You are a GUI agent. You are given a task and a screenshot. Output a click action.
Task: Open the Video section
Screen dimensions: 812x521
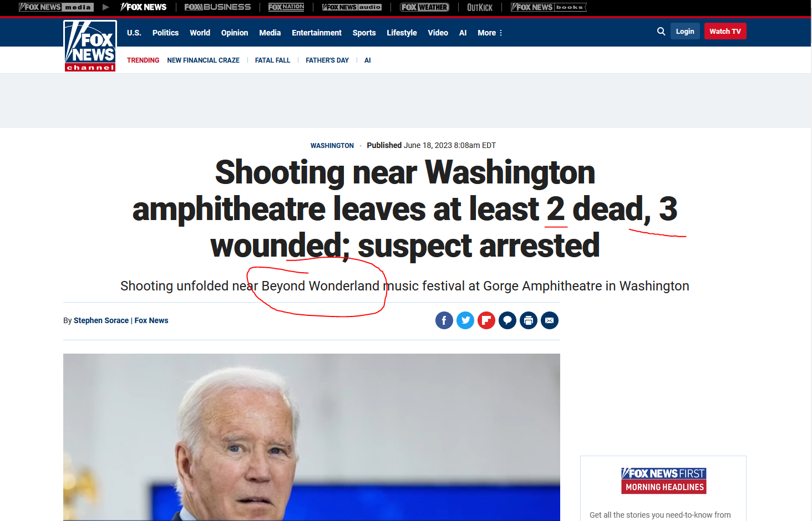click(x=438, y=33)
